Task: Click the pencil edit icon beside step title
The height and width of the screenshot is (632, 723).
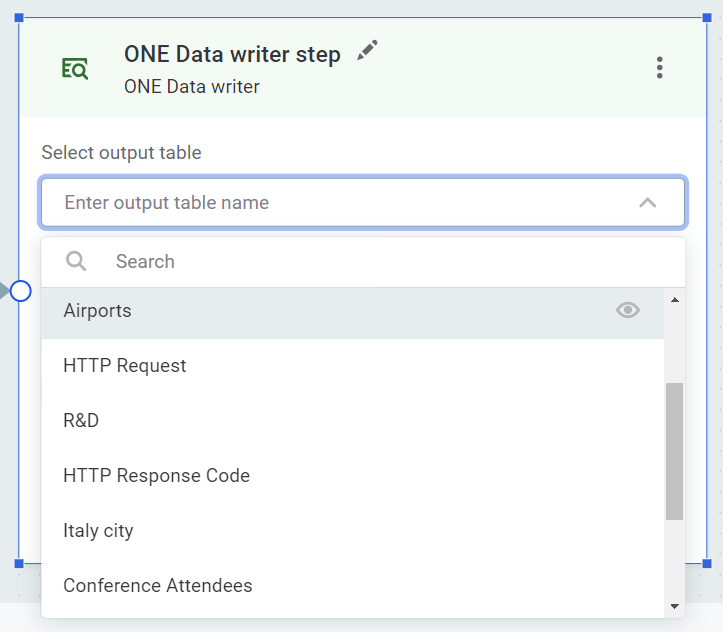Action: 368,51
